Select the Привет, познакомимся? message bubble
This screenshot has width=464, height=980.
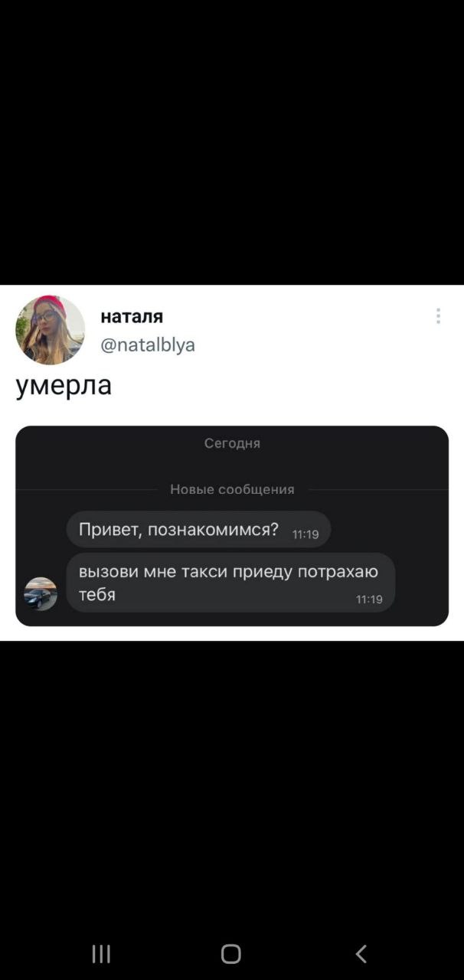pyautogui.click(x=199, y=529)
